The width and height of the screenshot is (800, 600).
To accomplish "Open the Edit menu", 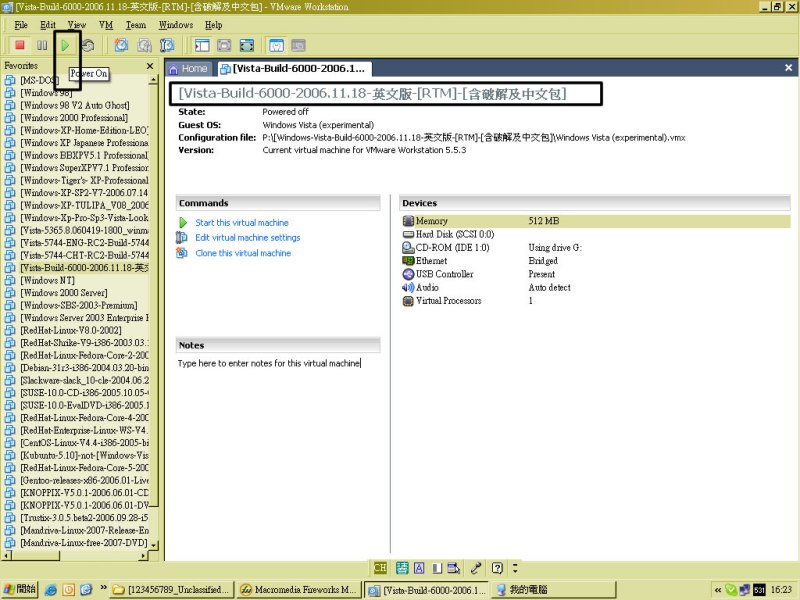I will point(48,25).
